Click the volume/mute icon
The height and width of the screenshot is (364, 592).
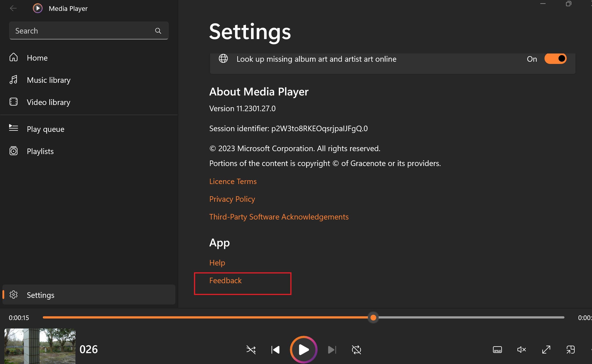tap(521, 350)
